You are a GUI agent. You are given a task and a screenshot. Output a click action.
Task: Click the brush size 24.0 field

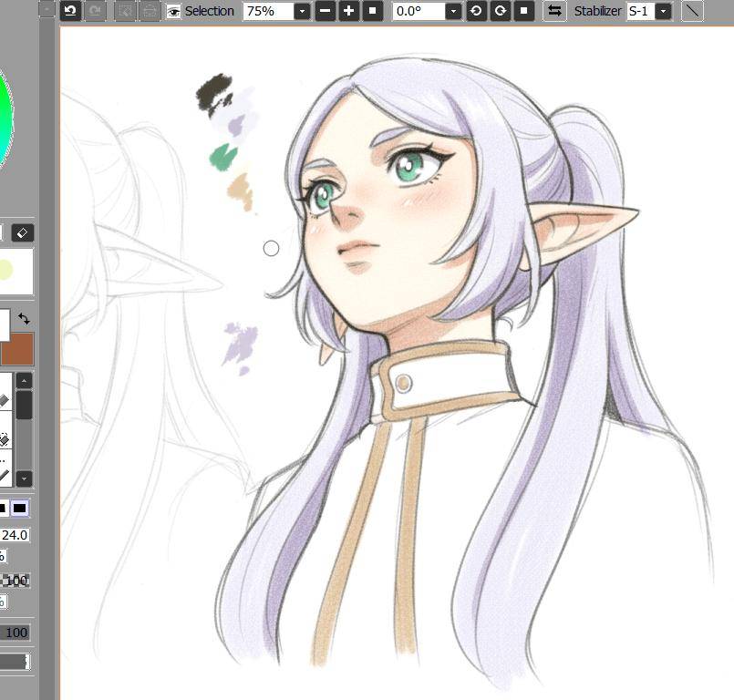tap(15, 535)
